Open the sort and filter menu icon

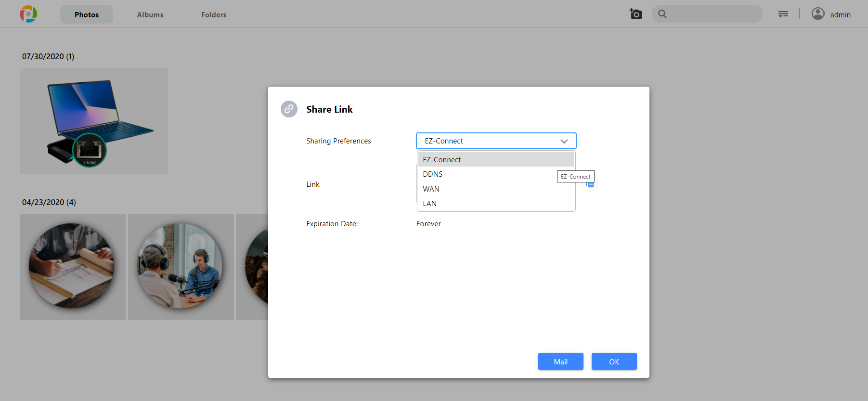click(x=783, y=14)
